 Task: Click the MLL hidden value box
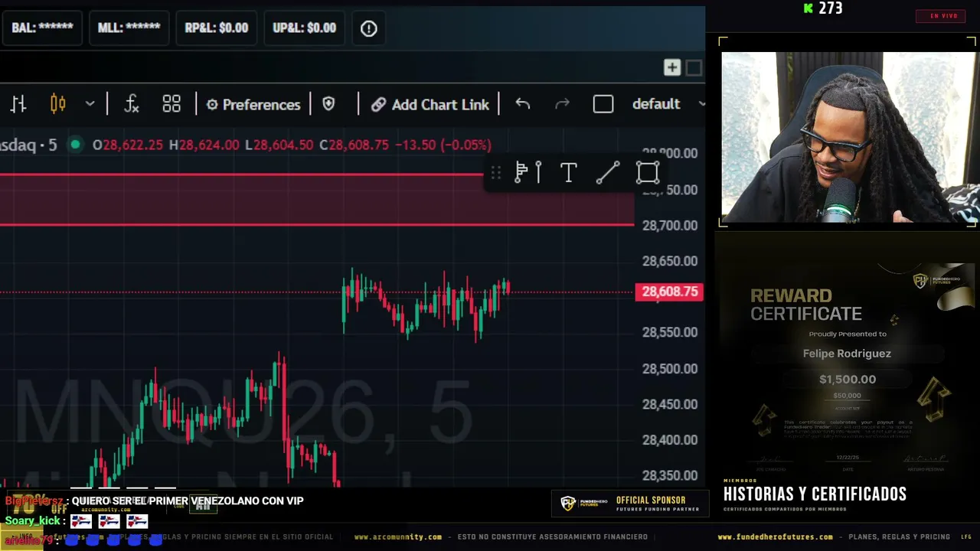[129, 28]
